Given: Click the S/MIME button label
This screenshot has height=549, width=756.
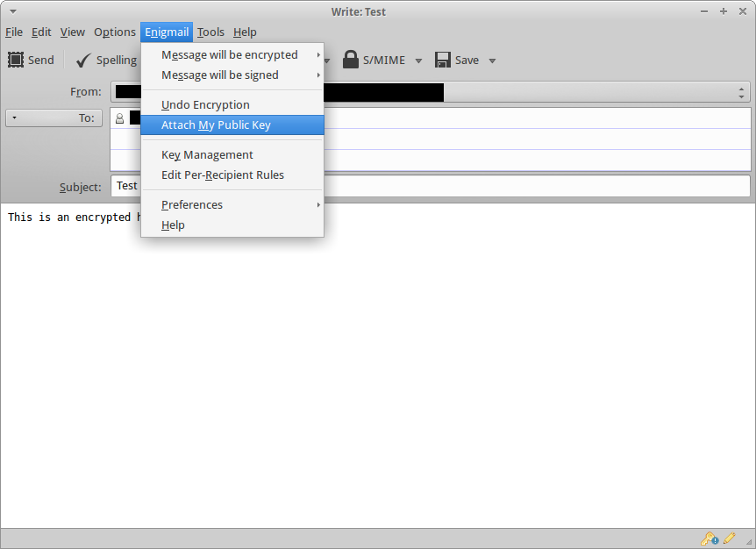Looking at the screenshot, I should coord(384,61).
